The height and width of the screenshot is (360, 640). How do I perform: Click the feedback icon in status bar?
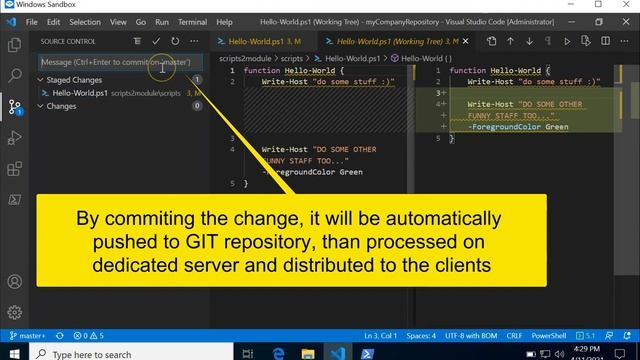609,336
